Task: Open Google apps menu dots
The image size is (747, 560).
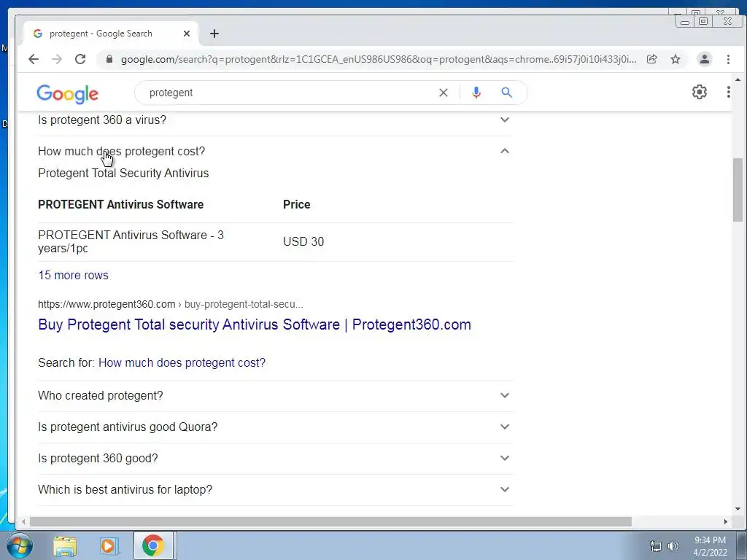Action: click(x=729, y=92)
